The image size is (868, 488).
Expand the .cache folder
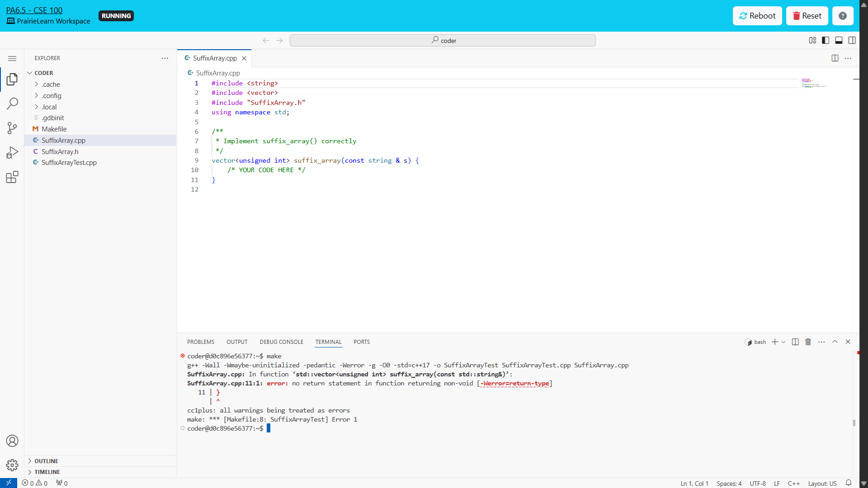pyautogui.click(x=100, y=84)
